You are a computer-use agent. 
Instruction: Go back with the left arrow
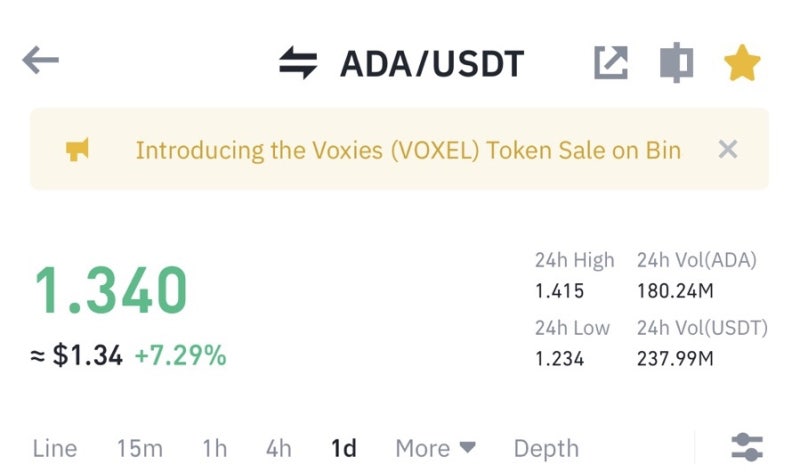click(x=40, y=60)
